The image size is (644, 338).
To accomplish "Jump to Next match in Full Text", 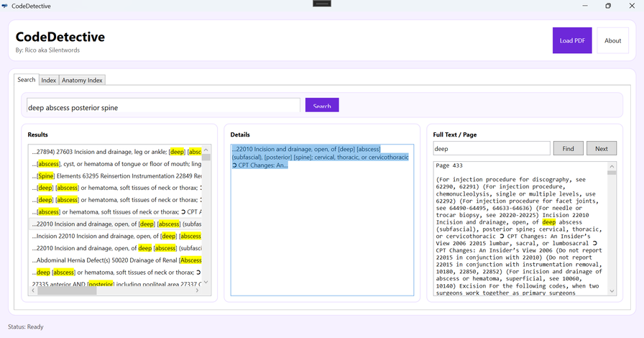I will click(x=601, y=149).
